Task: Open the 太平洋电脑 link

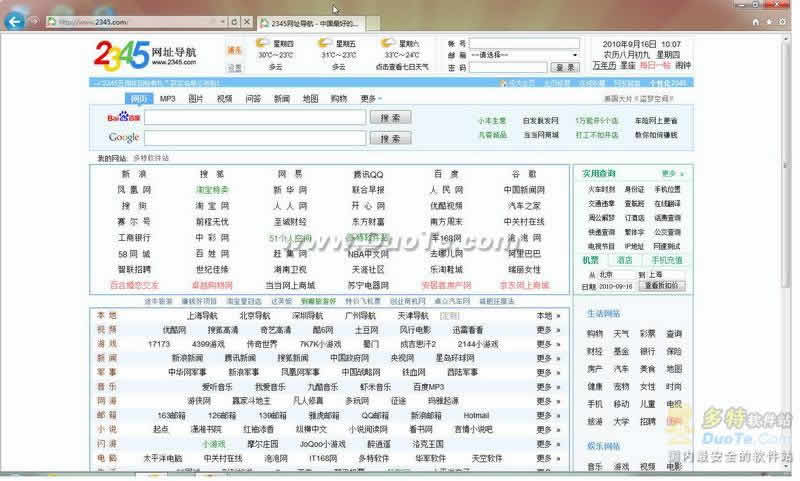Action: (163, 459)
